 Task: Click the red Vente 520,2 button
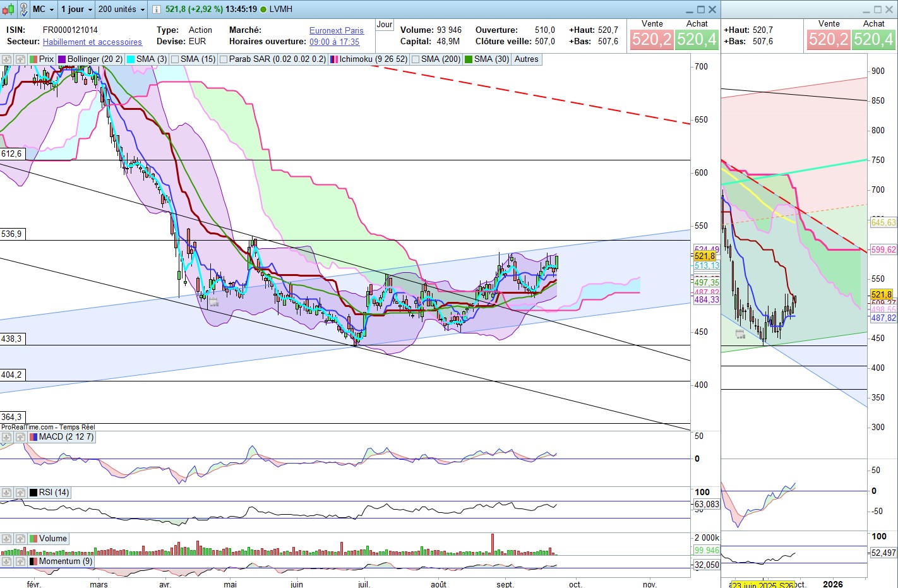(652, 40)
